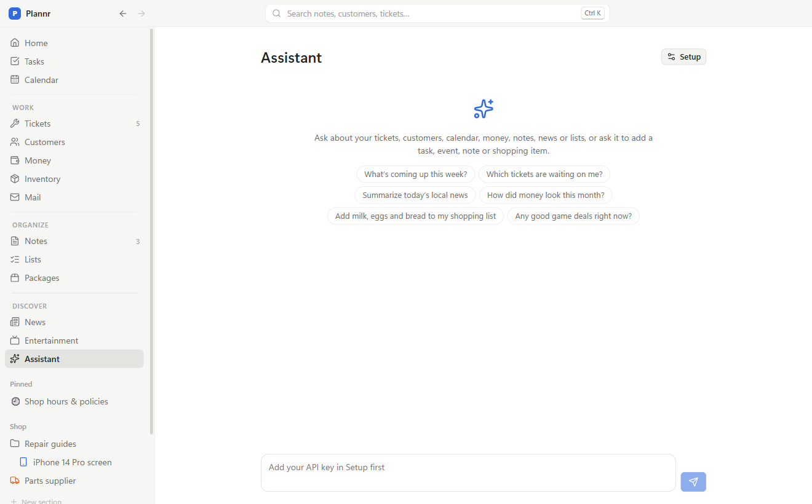Open News under Discover
This screenshot has width=812, height=504.
(x=74, y=322)
